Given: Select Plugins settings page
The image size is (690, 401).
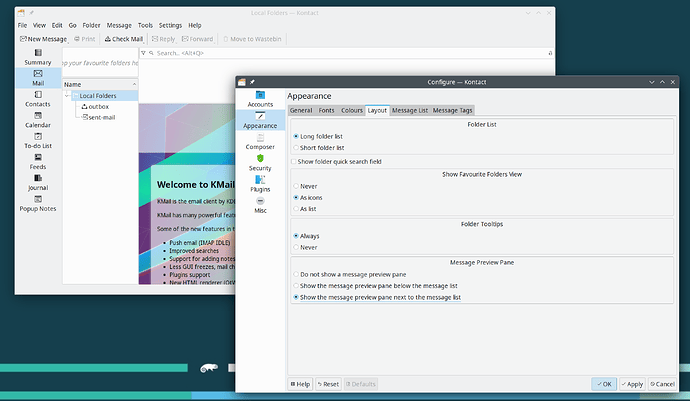Looking at the screenshot, I should [260, 184].
